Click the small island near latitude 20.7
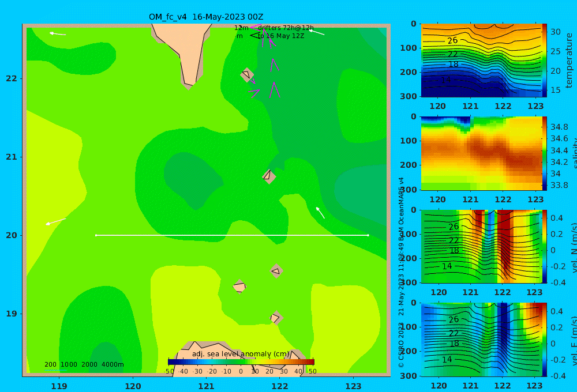 coord(269,176)
